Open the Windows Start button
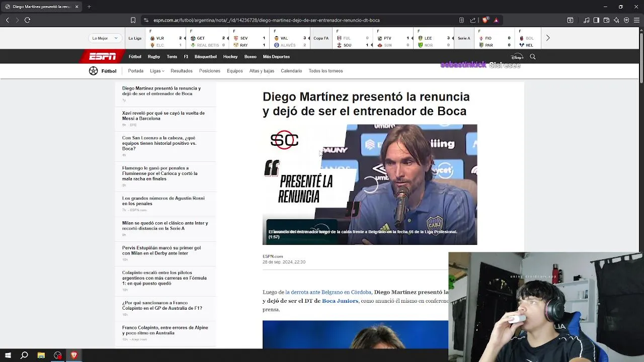 pos(8,355)
